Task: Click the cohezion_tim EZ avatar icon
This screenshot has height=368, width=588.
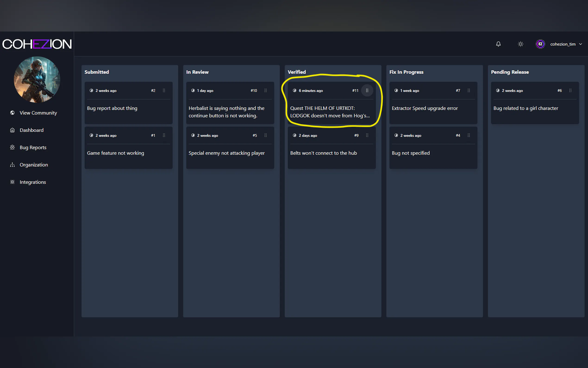Action: coord(540,44)
